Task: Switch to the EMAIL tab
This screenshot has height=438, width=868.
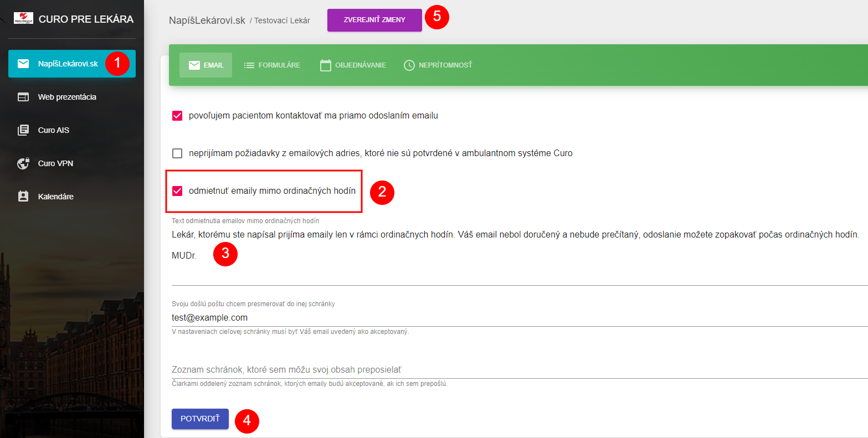Action: (x=206, y=65)
